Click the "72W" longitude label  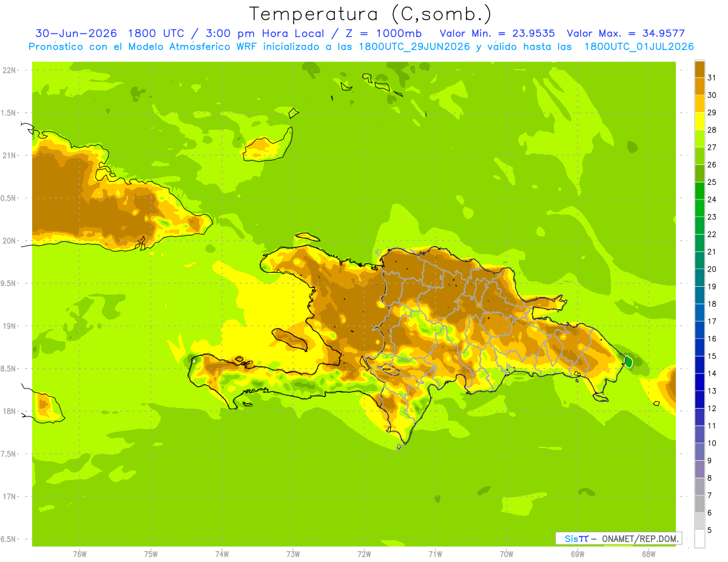pos(364,554)
